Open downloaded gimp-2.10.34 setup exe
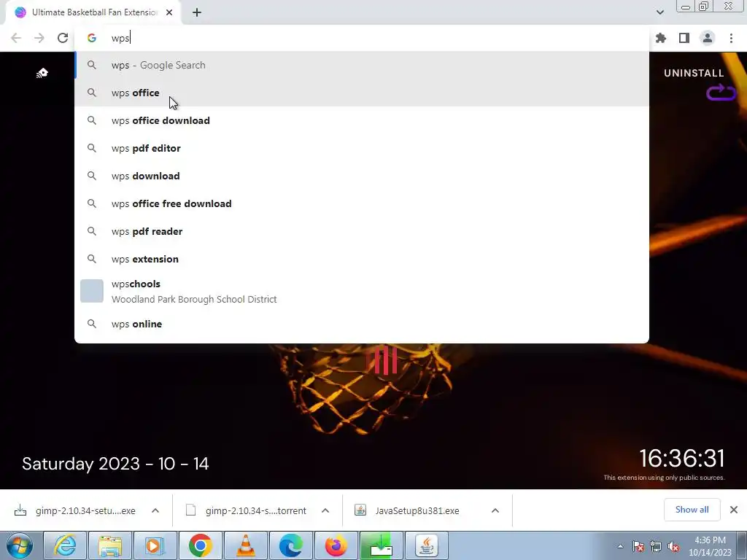Image resolution: width=747 pixels, height=560 pixels. click(x=75, y=510)
